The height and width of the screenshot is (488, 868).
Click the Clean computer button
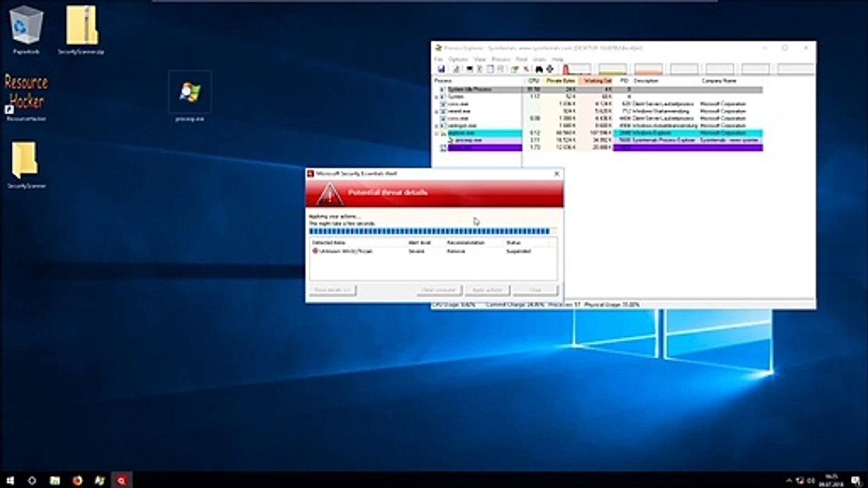point(439,290)
